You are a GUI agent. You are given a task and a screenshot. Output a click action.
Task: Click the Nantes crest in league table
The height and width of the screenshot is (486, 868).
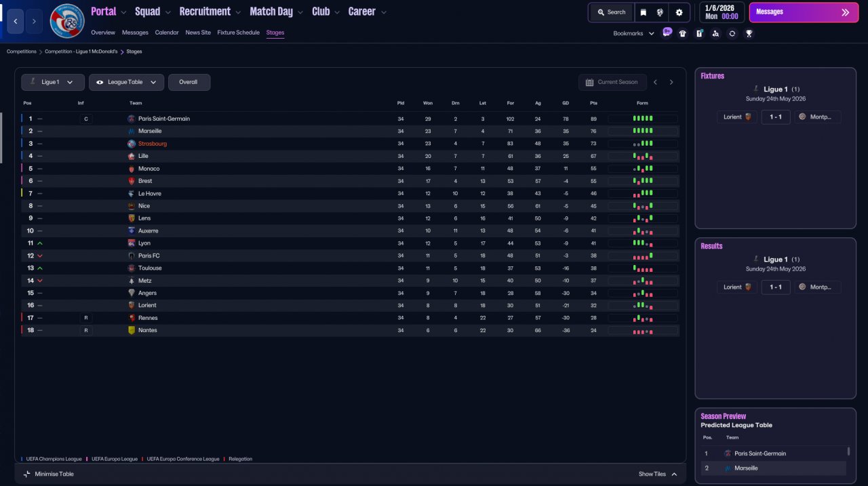click(x=132, y=330)
